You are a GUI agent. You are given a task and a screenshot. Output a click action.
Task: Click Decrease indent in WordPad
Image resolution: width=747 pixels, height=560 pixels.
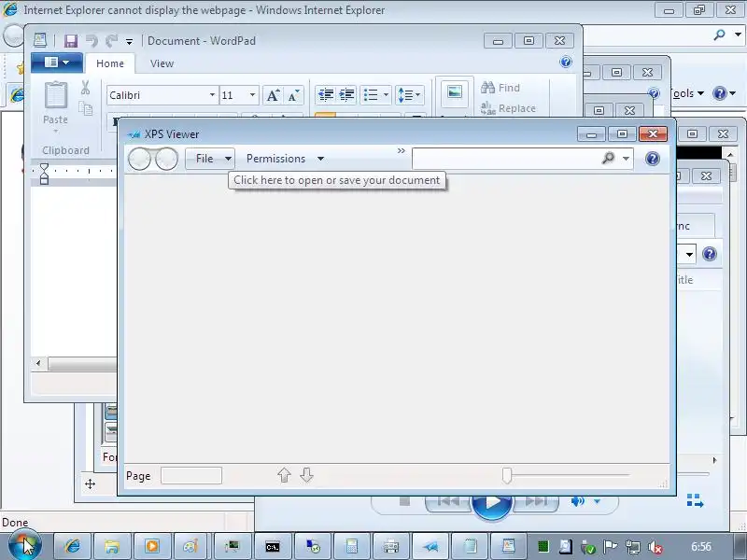326,95
